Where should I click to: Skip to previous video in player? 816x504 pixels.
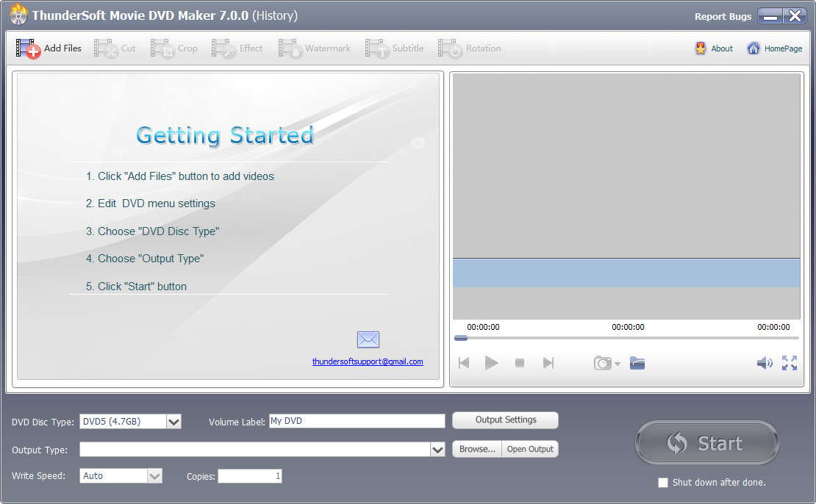(464, 362)
